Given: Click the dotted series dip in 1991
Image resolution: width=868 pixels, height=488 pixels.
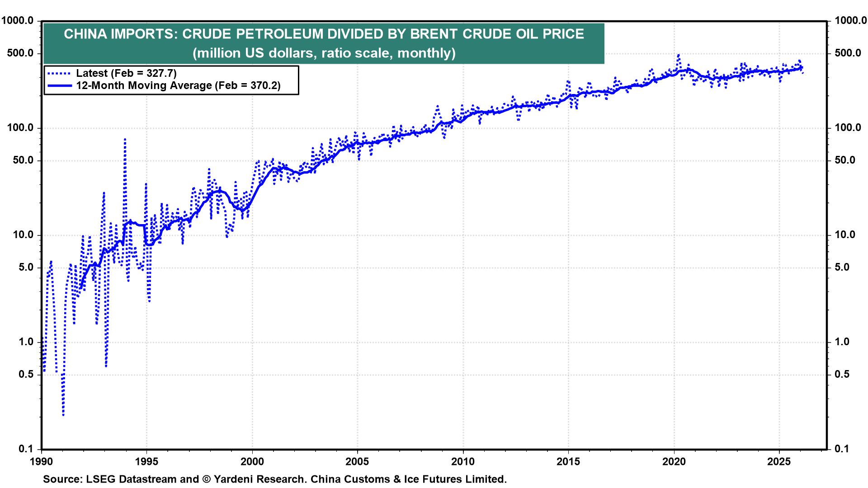Looking at the screenshot, I should click(62, 413).
